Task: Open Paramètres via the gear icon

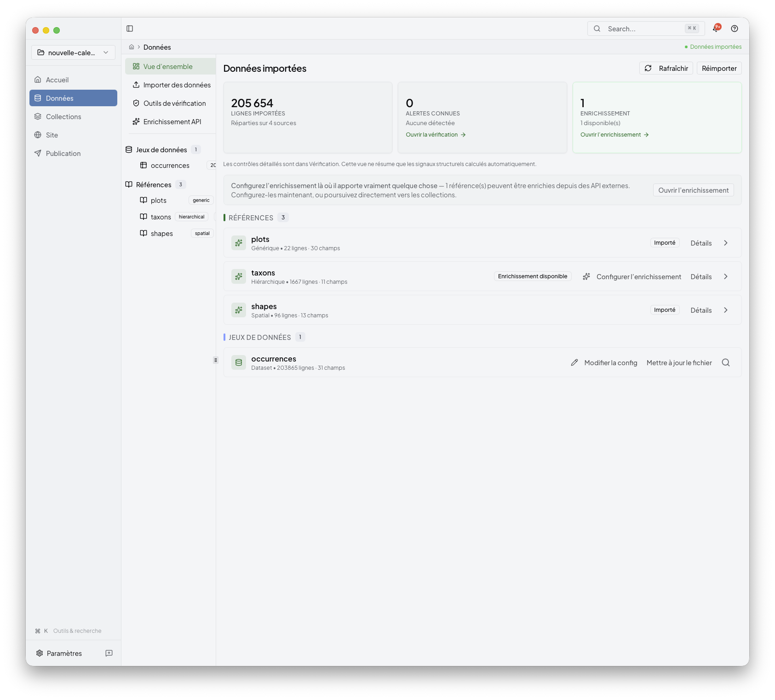Action: coord(39,653)
